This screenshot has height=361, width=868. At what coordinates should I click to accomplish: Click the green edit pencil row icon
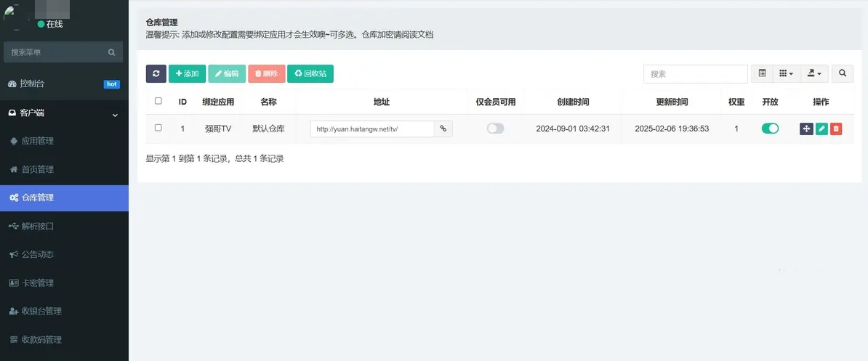pos(822,129)
